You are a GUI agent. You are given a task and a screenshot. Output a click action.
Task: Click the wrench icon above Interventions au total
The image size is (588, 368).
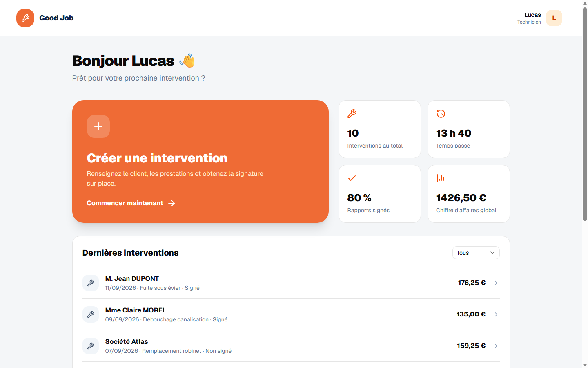click(x=352, y=114)
